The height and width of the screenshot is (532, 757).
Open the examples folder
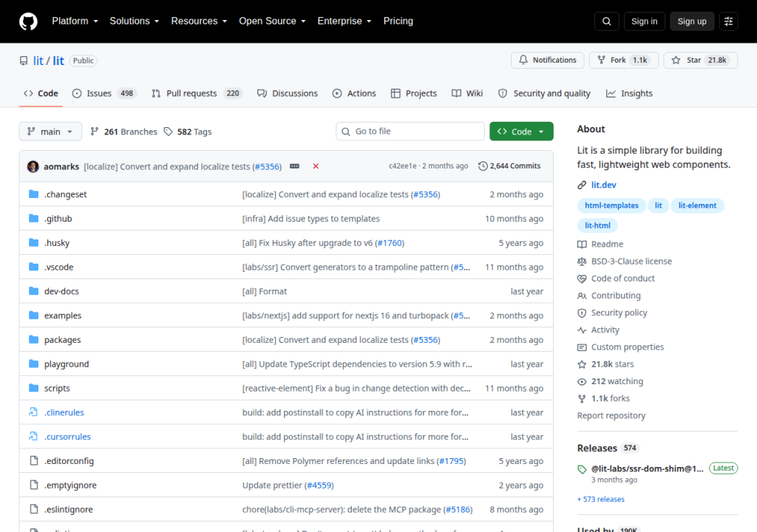coord(63,316)
